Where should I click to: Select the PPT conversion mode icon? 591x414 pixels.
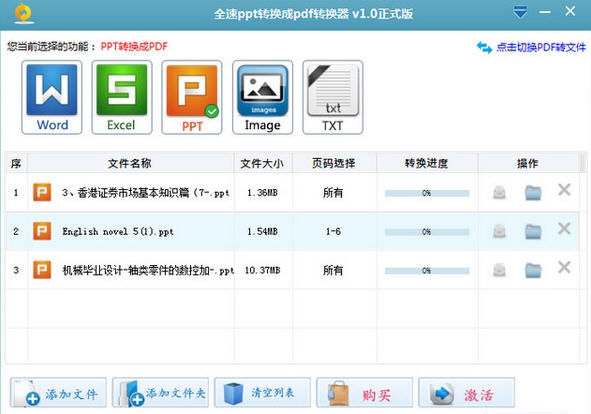192,97
